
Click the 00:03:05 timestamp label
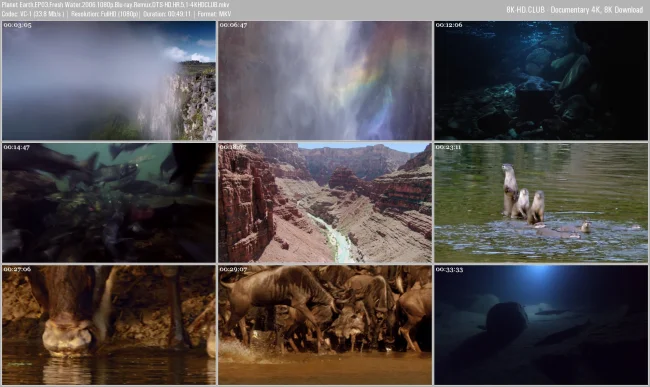(17, 25)
